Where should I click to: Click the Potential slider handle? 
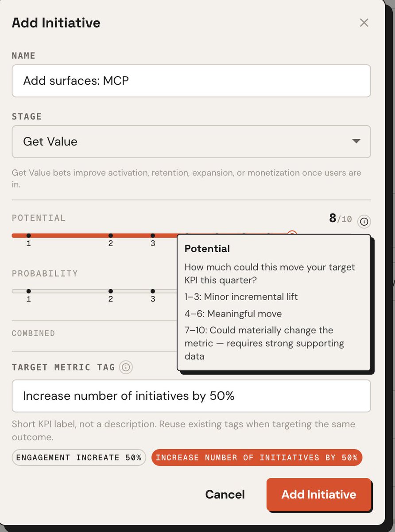click(x=292, y=234)
